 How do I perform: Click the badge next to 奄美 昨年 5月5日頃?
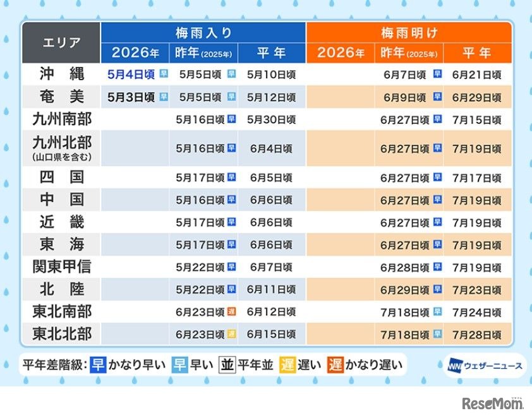point(231,97)
